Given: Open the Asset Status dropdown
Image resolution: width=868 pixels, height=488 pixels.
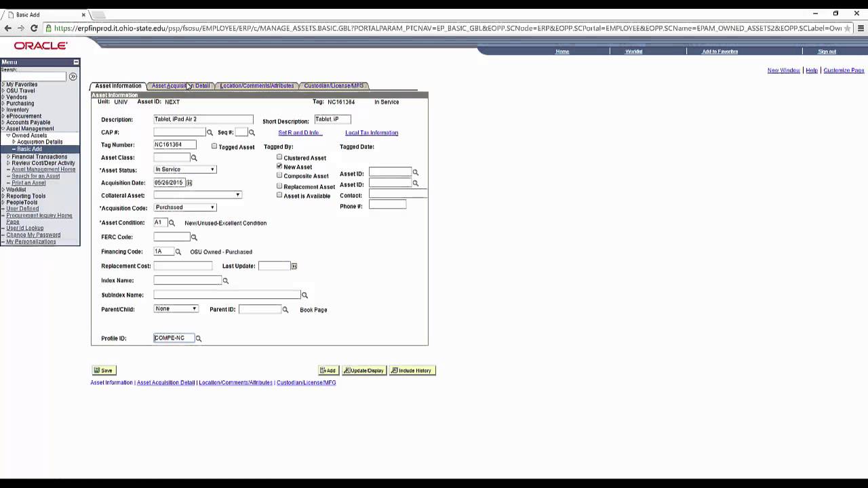Looking at the screenshot, I should (185, 169).
